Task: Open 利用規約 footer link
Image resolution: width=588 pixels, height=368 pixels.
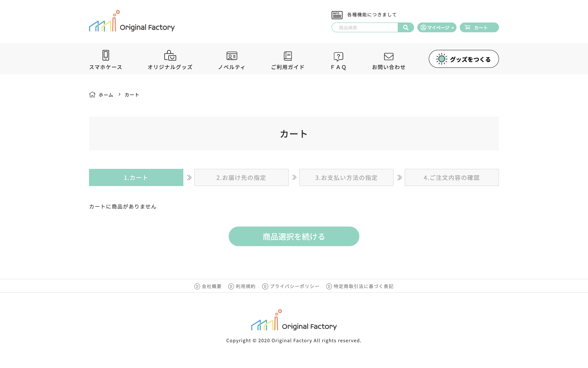Action: click(x=245, y=286)
